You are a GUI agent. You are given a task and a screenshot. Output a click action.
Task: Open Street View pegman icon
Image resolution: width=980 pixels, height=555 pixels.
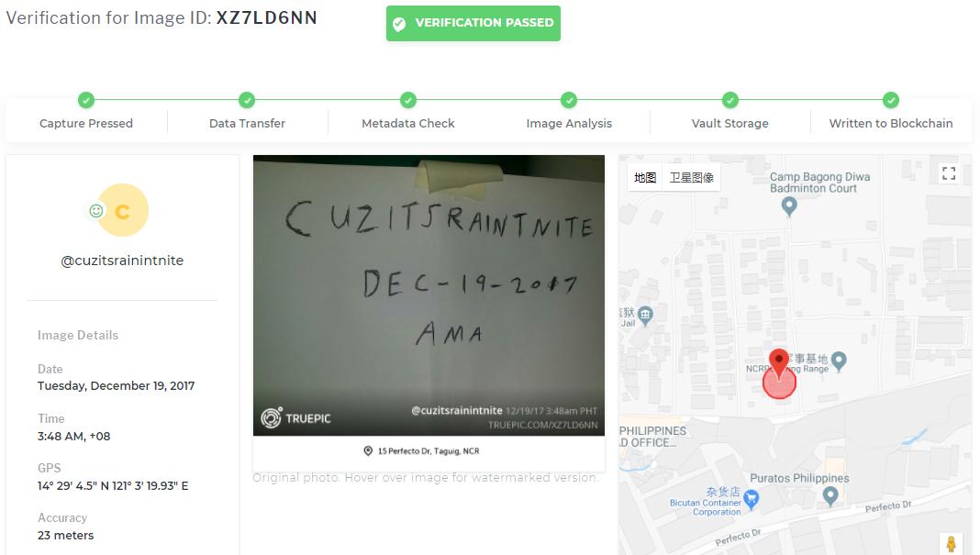click(x=951, y=544)
